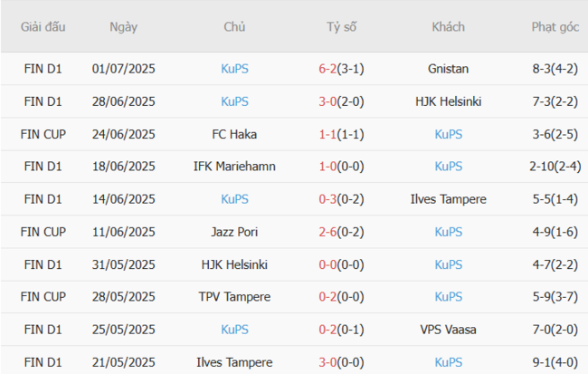The image size is (588, 374).
Task: Open the FC Haka team link
Action: pos(234,134)
